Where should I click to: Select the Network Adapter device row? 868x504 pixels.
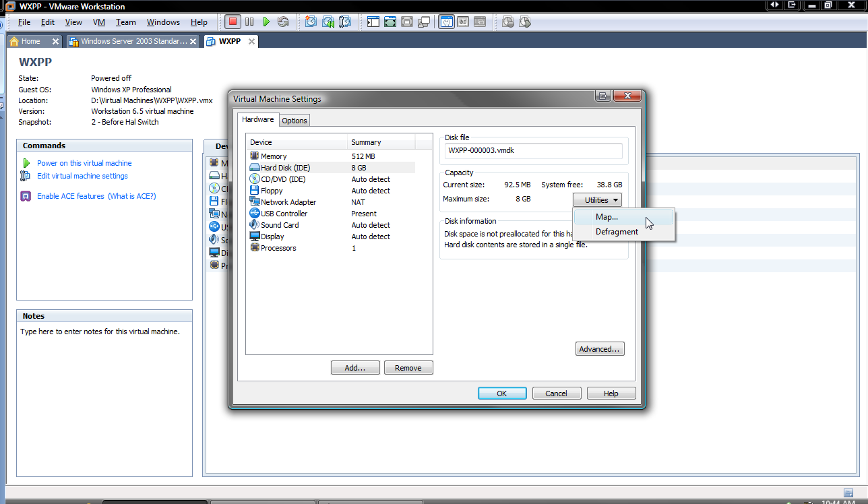[332, 202]
